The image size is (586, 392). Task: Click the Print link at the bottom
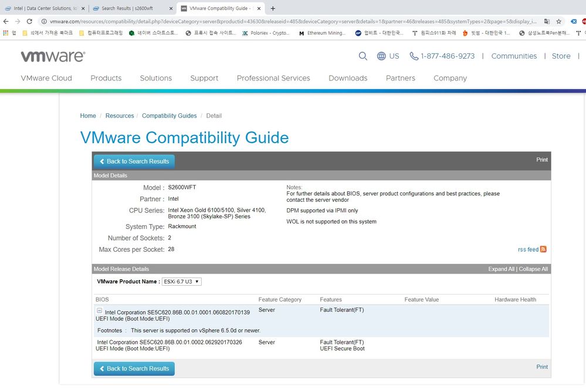[542, 367]
